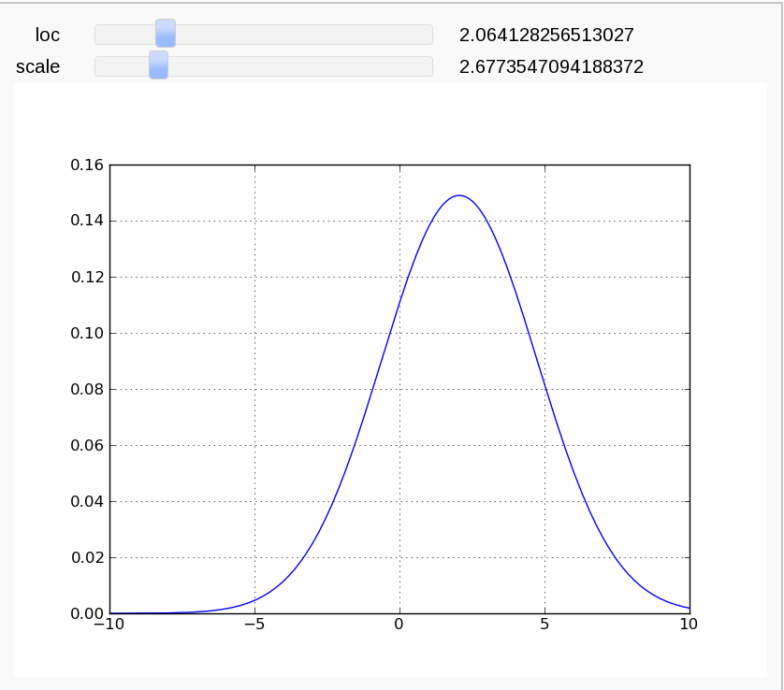Click the peak of the blue curve

[x=458, y=195]
